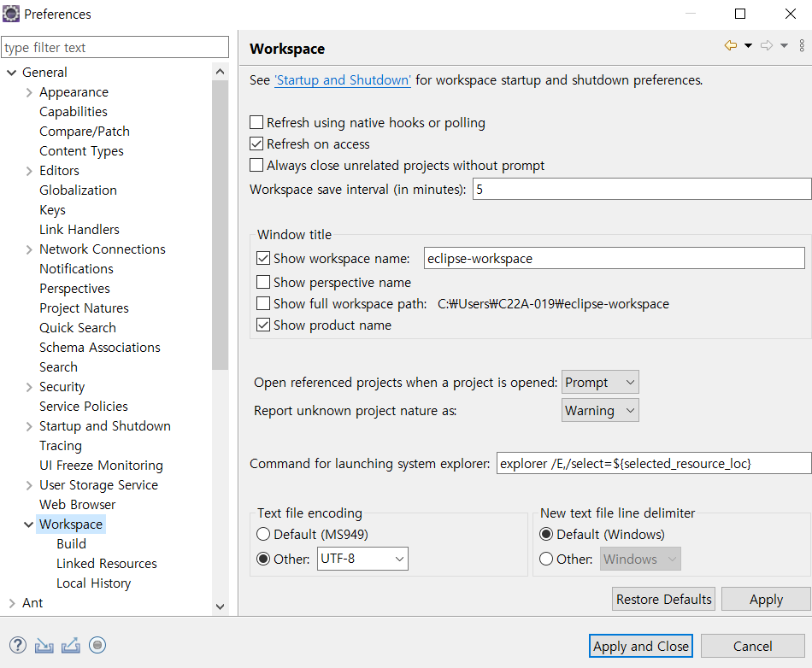This screenshot has width=812, height=668.
Task: Click the Help question mark icon
Action: pyautogui.click(x=18, y=645)
